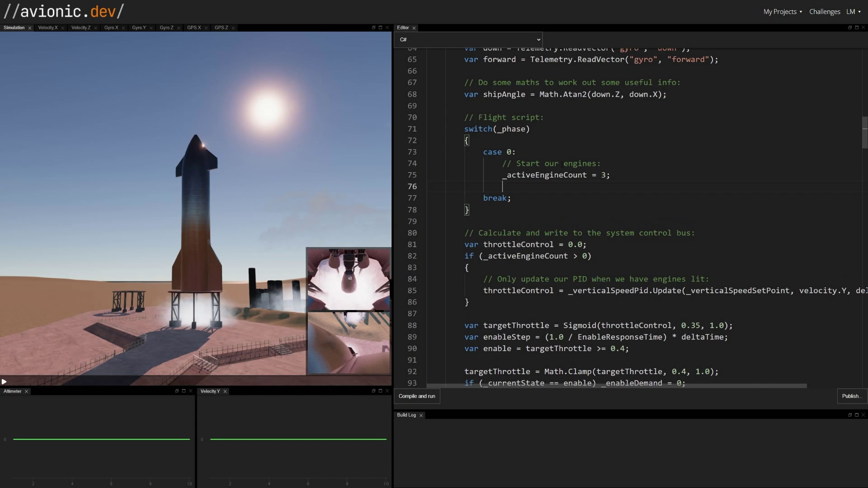Pop out the Altimeter panel
Screen dimensions: 868x488
[177, 391]
